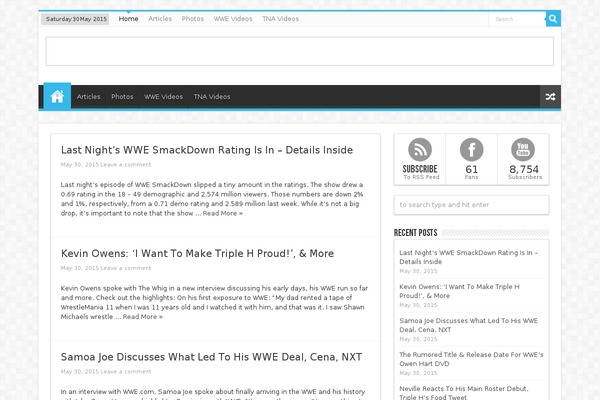Go to WWE Videos in dark navigation bar
600x400 pixels.
(163, 97)
